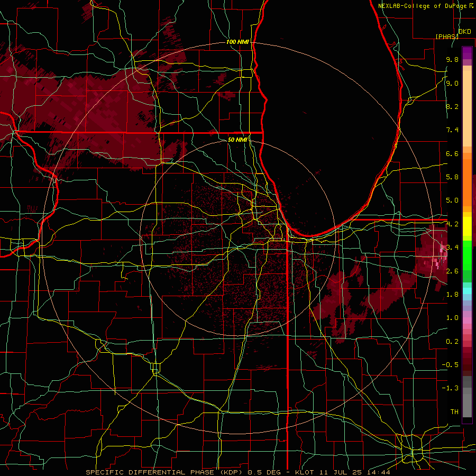This screenshot has height=476, width=476.
Task: Click the -1.3 scale value
Action: tap(450, 388)
